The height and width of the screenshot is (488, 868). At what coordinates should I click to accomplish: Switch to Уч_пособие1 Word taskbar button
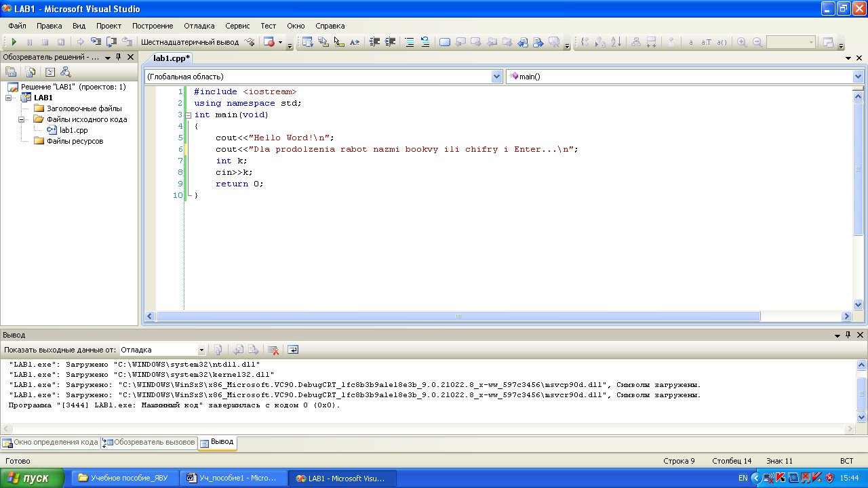click(234, 478)
